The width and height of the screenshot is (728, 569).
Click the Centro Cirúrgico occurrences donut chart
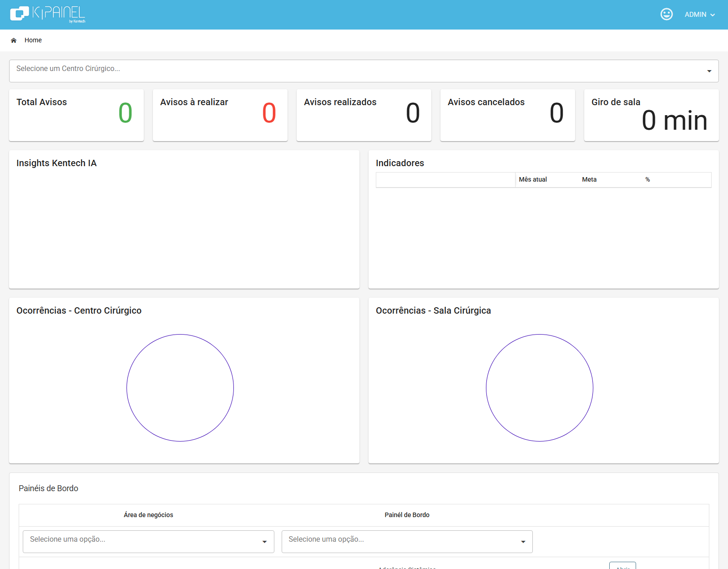[180, 388]
